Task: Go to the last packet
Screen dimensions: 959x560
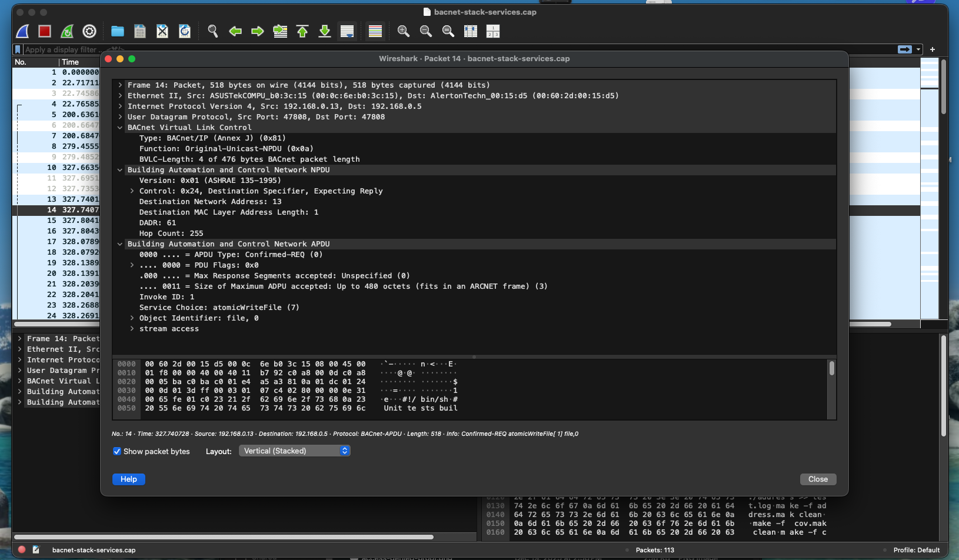Action: (x=324, y=31)
